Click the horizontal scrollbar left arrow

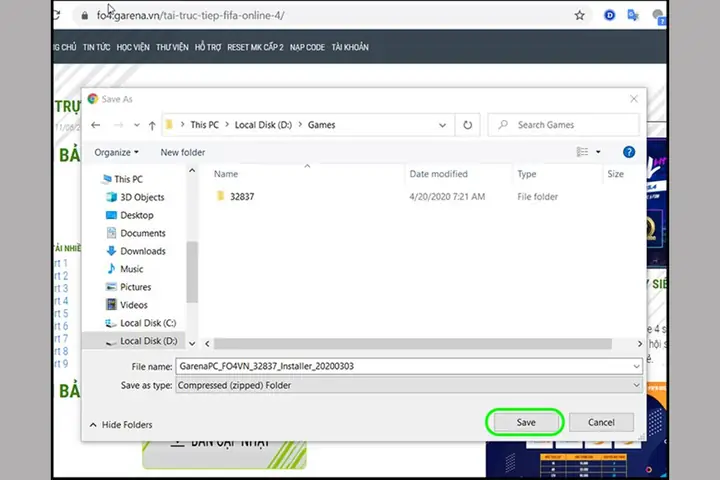coord(207,344)
